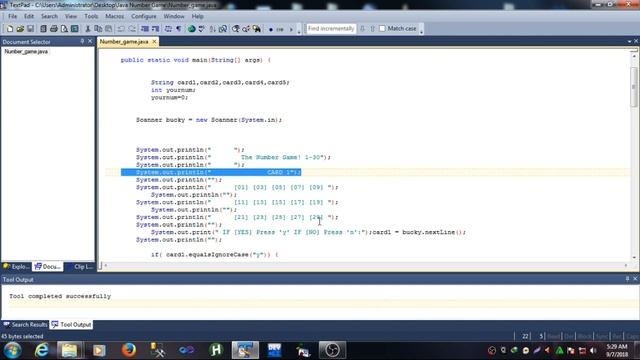Open the View menu
Image resolution: width=640 pixels, height=360 pixels.
click(71, 16)
